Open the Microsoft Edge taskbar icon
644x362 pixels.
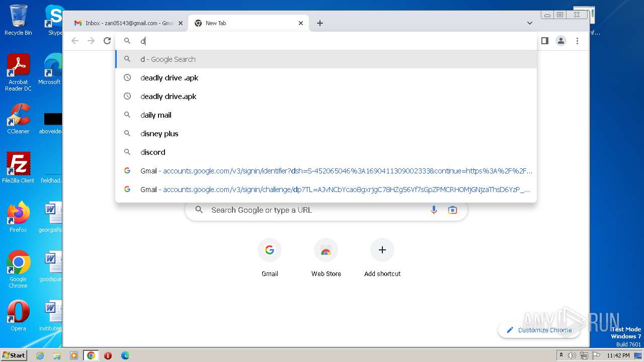125,355
